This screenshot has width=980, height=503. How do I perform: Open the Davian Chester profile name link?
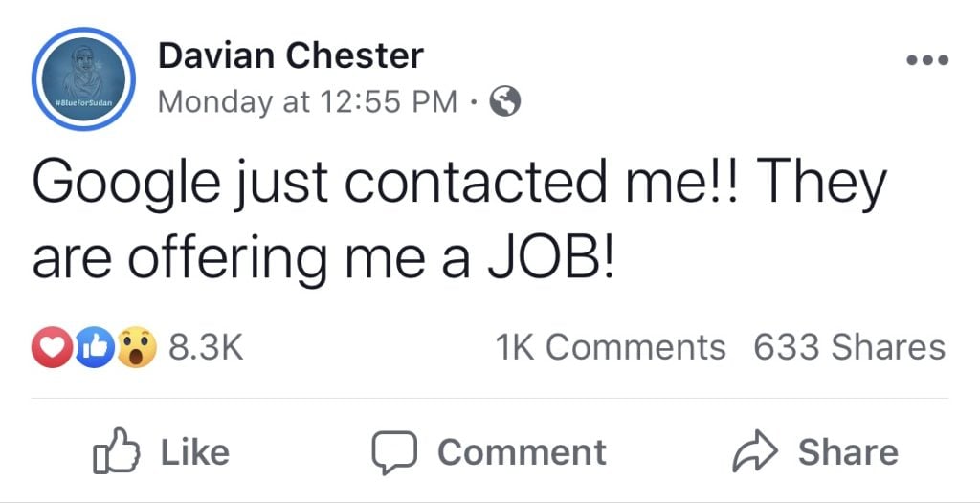coord(291,55)
